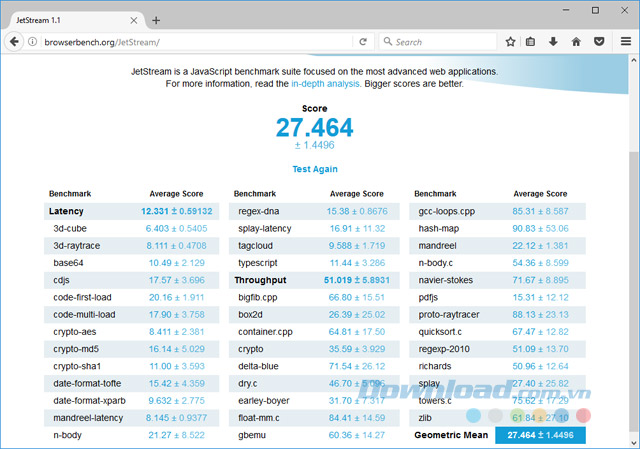Open the hamburger menu
The height and width of the screenshot is (449, 640).
[x=626, y=42]
